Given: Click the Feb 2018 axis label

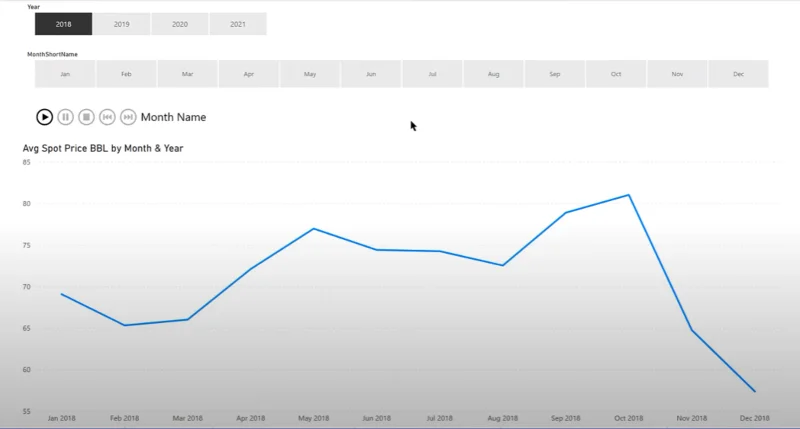Looking at the screenshot, I should pyautogui.click(x=124, y=418).
